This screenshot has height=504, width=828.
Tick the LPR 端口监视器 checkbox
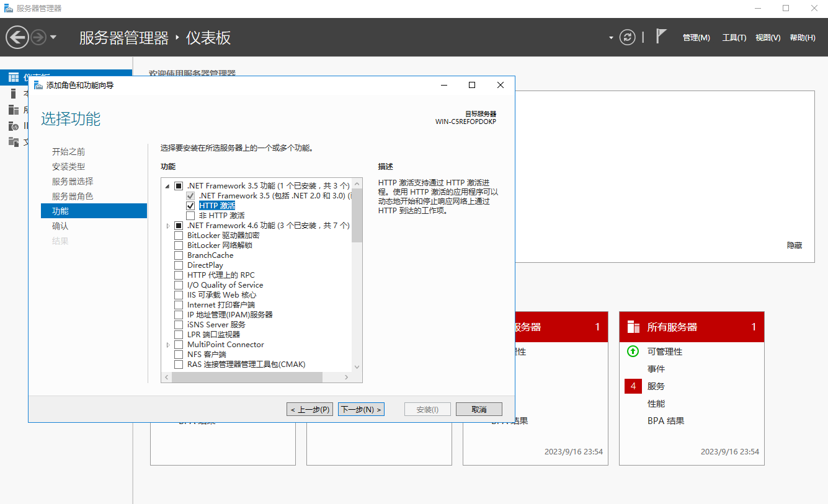tap(179, 335)
